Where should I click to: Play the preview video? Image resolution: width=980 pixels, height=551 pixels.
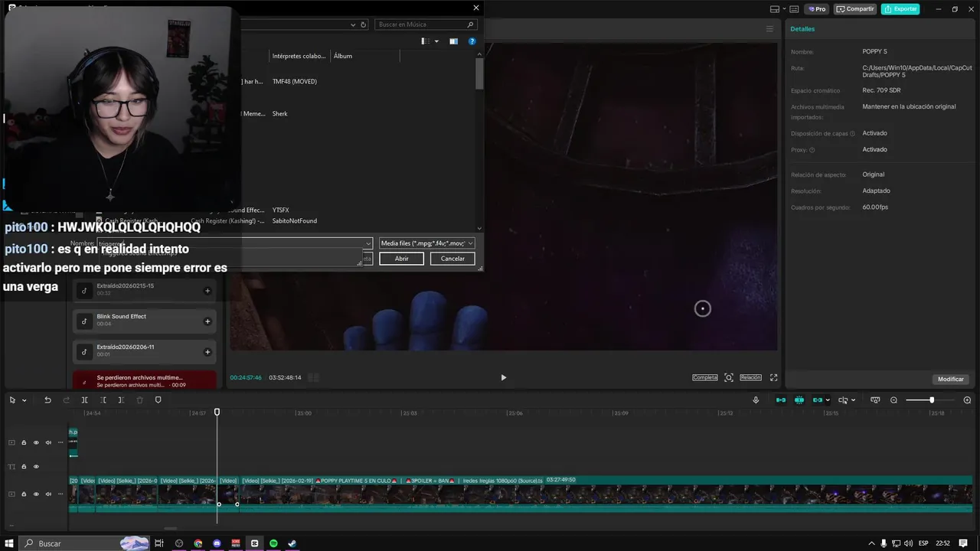click(x=503, y=377)
